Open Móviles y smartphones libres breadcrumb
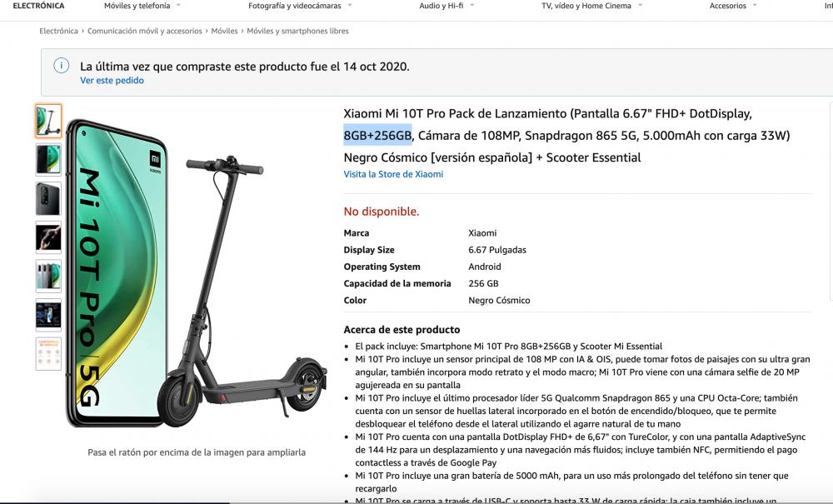This screenshot has width=833, height=504. click(x=297, y=31)
